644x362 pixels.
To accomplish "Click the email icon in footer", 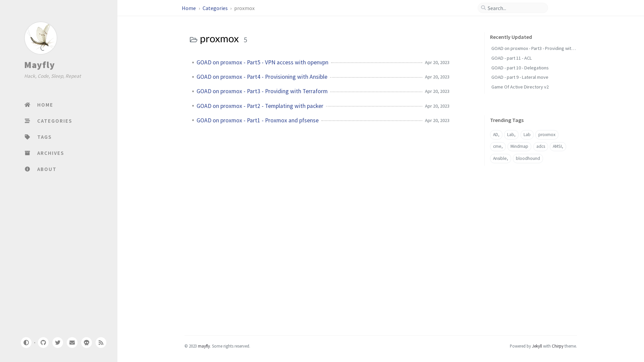I will pos(72,343).
